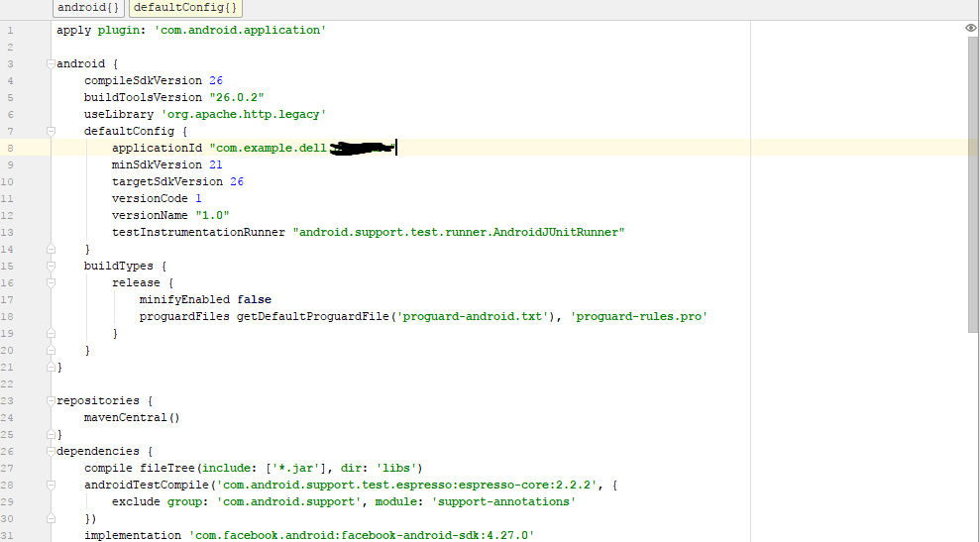Image resolution: width=980 pixels, height=542 pixels.
Task: Click the AndroidJUnitRunner string
Action: (459, 233)
